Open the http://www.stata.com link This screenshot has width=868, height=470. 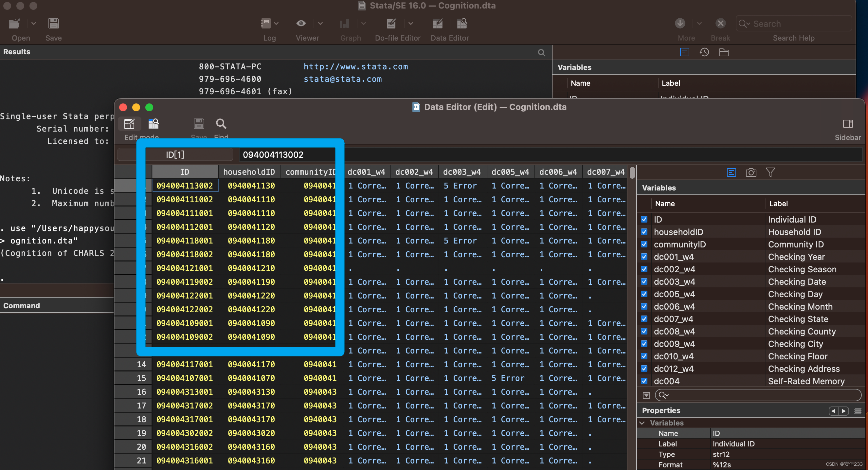point(355,67)
